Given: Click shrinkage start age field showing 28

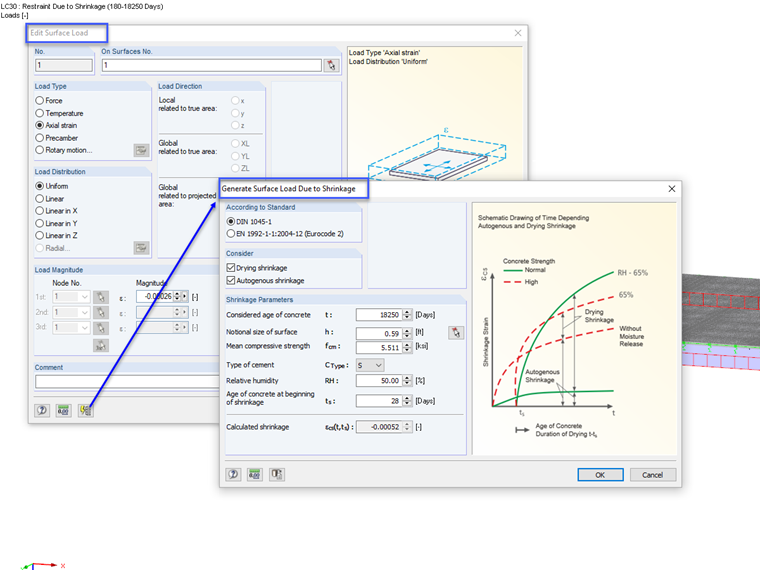Looking at the screenshot, I should [380, 401].
